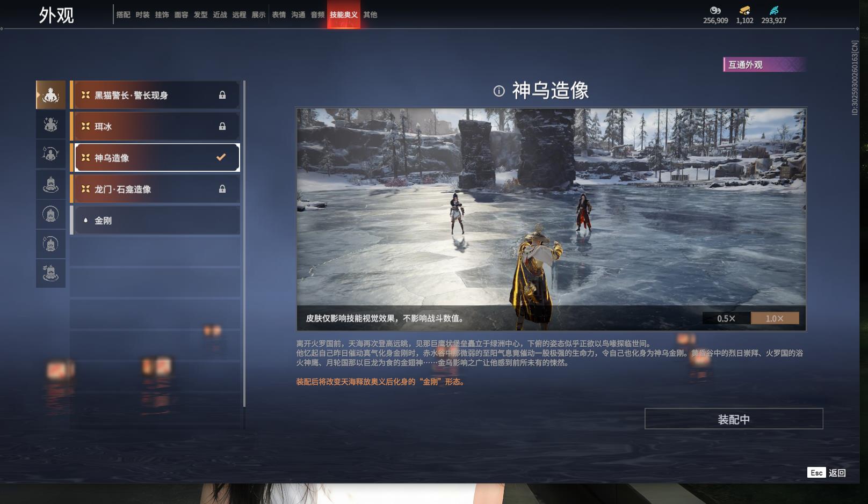Select the 珥冰 skin row
Viewport: 868px width, 504px height.
[x=155, y=126]
